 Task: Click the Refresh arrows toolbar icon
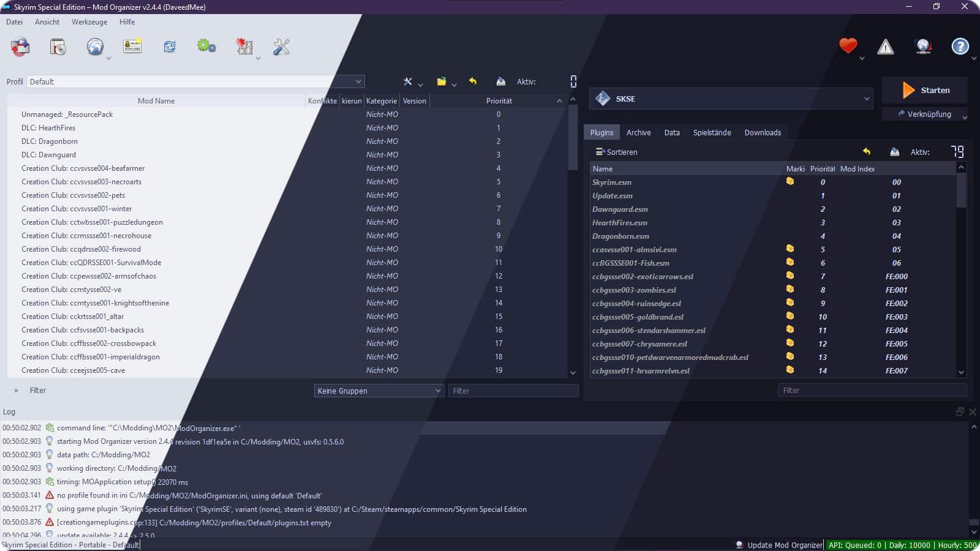tap(170, 47)
